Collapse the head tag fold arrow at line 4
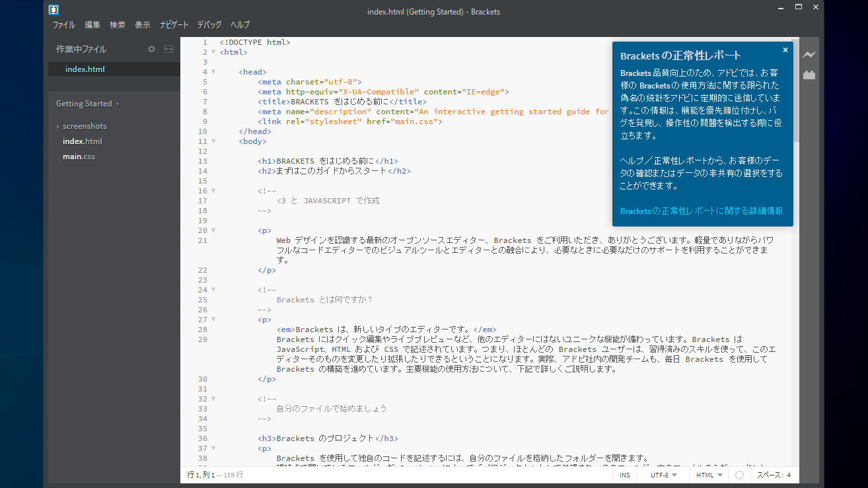This screenshot has width=868, height=488. (x=213, y=72)
